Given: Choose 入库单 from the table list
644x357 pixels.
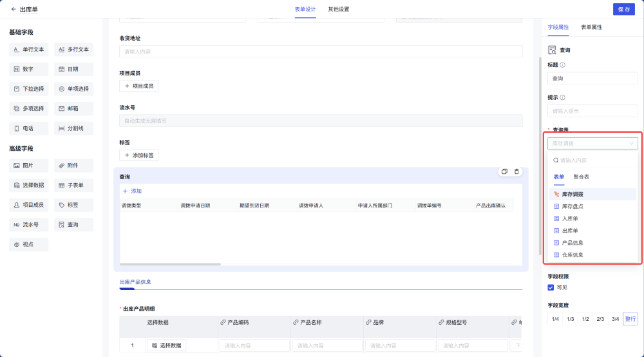Looking at the screenshot, I should coord(569,218).
